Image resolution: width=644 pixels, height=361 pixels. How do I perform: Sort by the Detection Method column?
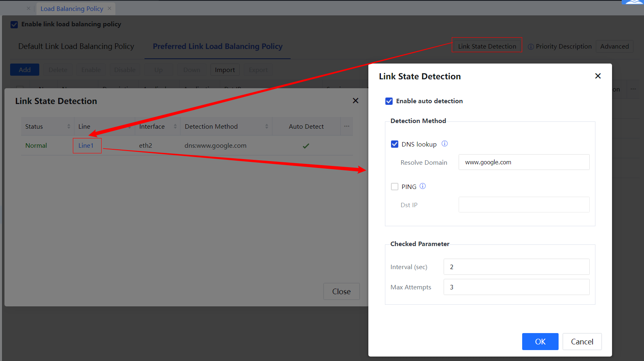266,126
